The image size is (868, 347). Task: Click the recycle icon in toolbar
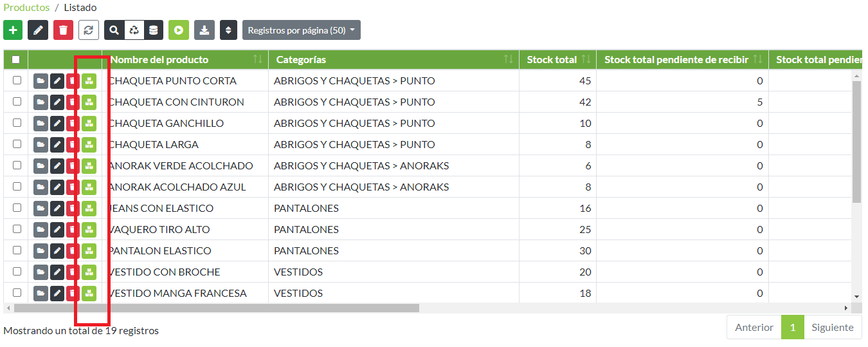click(x=133, y=30)
